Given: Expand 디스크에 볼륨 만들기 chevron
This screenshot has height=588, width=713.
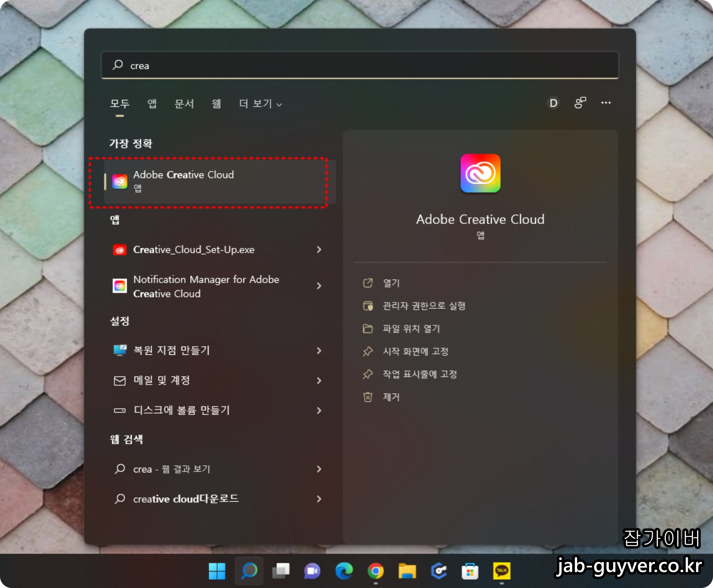Looking at the screenshot, I should pos(319,411).
